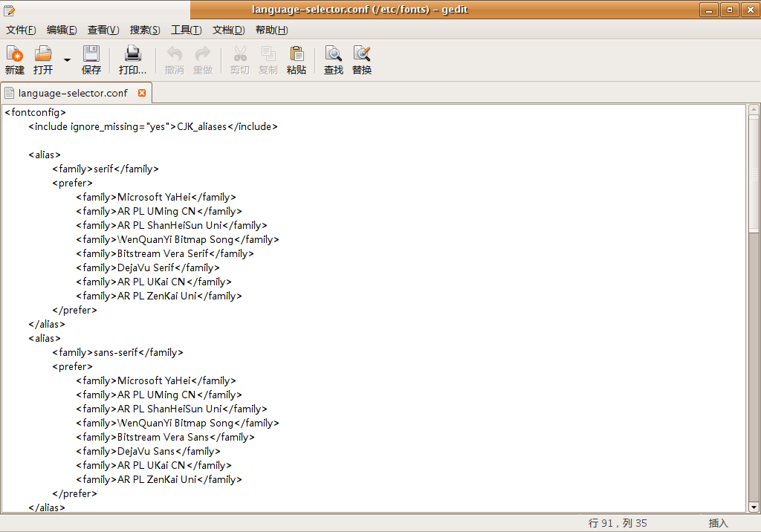The height and width of the screenshot is (532, 761).
Task: Close the language-selector.conf tab
Action: [142, 93]
